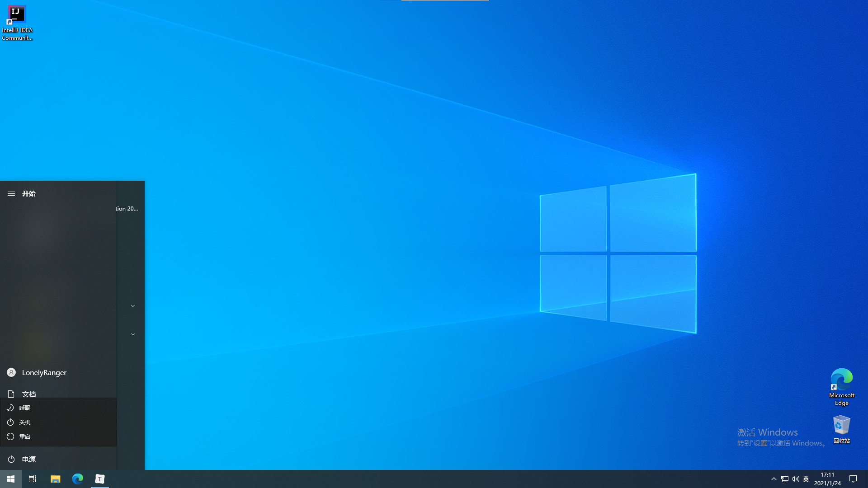Expand the upper chevron in app list
The width and height of the screenshot is (868, 488).
click(x=133, y=306)
